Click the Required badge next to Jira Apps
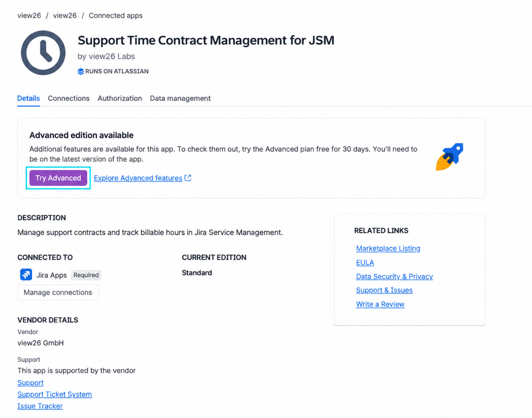Viewport: 532px width, 418px height. pyautogui.click(x=86, y=275)
